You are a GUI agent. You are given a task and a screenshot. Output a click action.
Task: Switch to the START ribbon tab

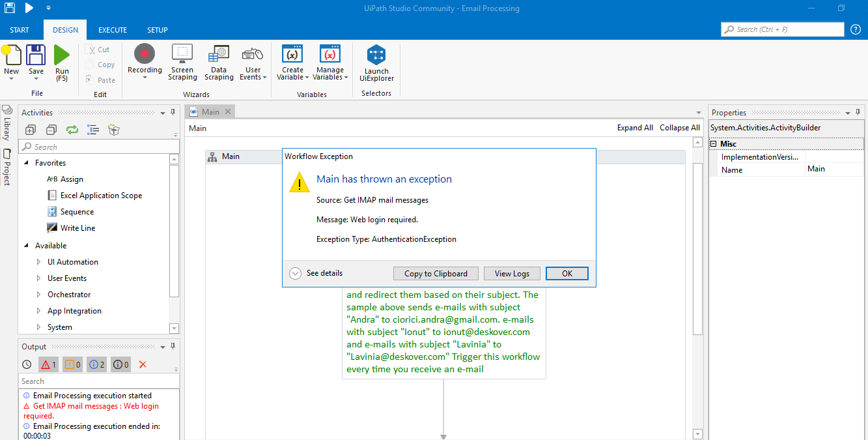pyautogui.click(x=19, y=29)
